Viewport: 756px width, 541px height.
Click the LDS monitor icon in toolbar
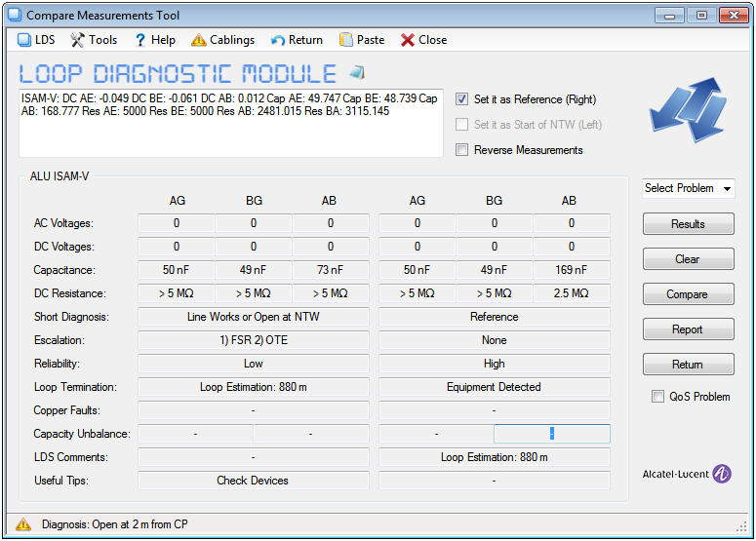coord(24,40)
